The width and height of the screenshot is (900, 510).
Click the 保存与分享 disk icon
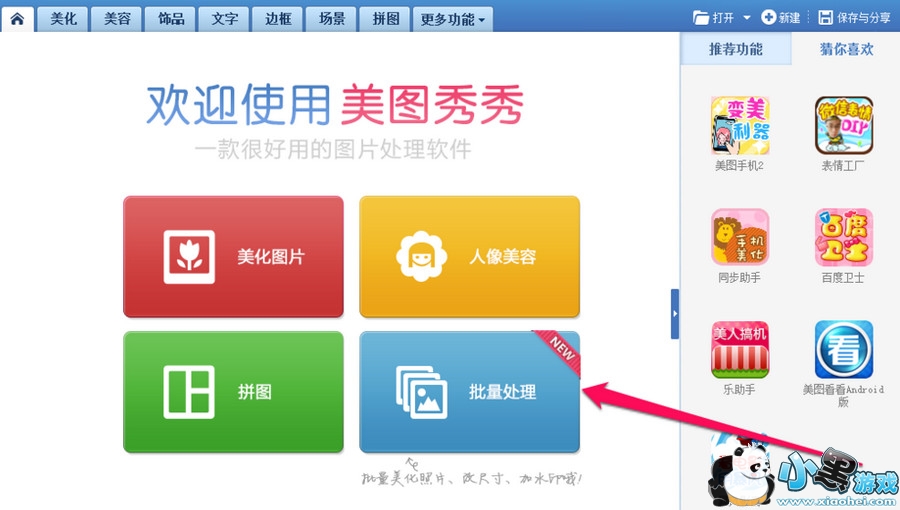pos(825,18)
